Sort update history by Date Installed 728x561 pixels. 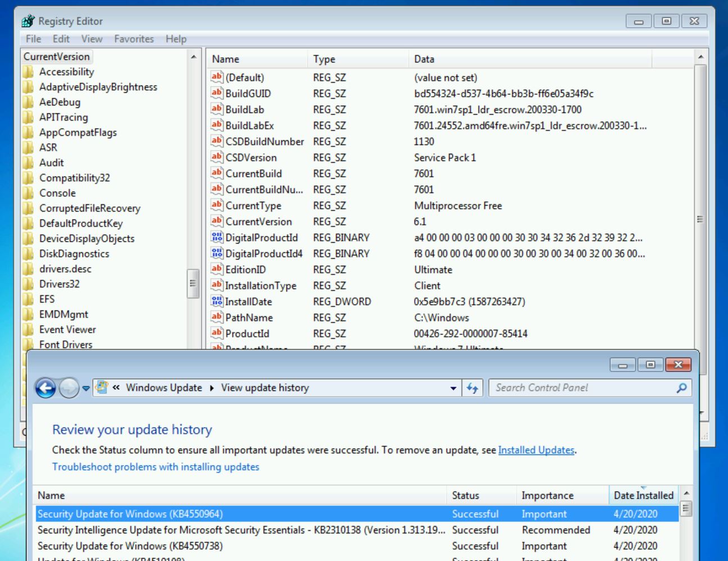coord(643,495)
